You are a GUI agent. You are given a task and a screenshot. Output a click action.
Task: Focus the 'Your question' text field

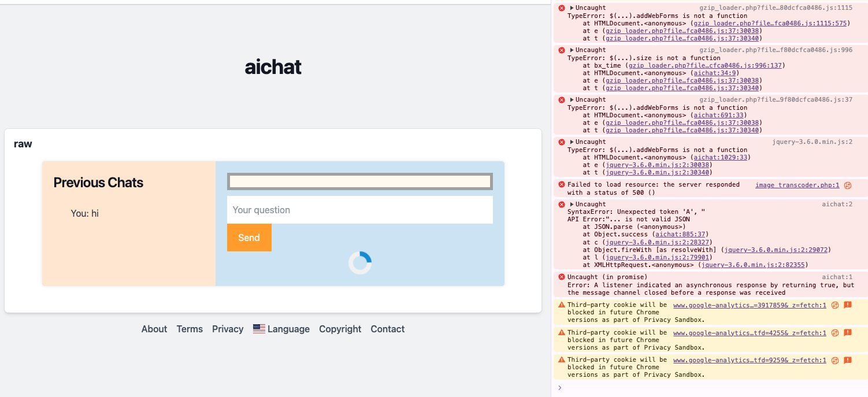359,210
